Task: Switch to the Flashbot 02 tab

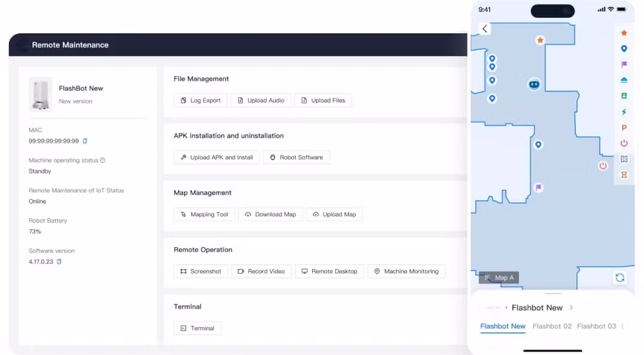Action: [x=552, y=326]
